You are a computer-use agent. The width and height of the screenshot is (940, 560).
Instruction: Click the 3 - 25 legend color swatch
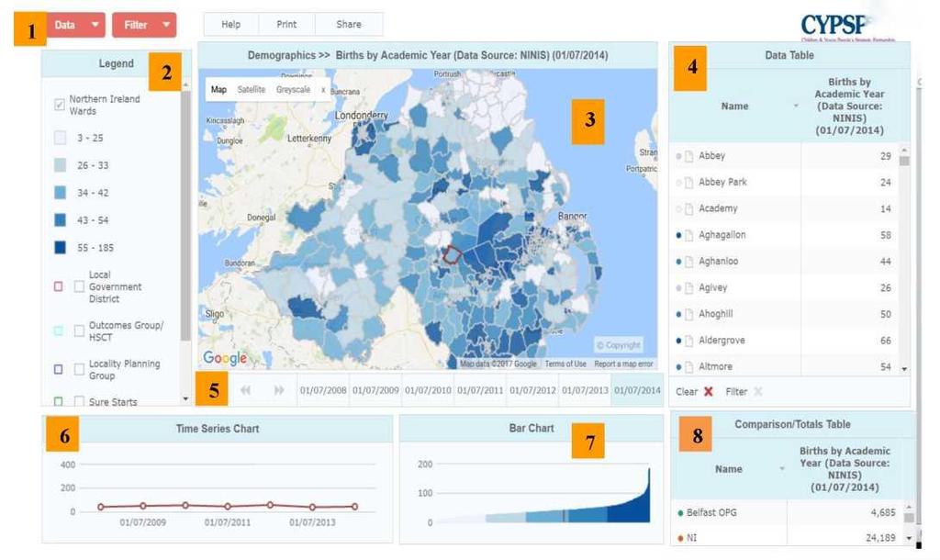pyautogui.click(x=60, y=138)
